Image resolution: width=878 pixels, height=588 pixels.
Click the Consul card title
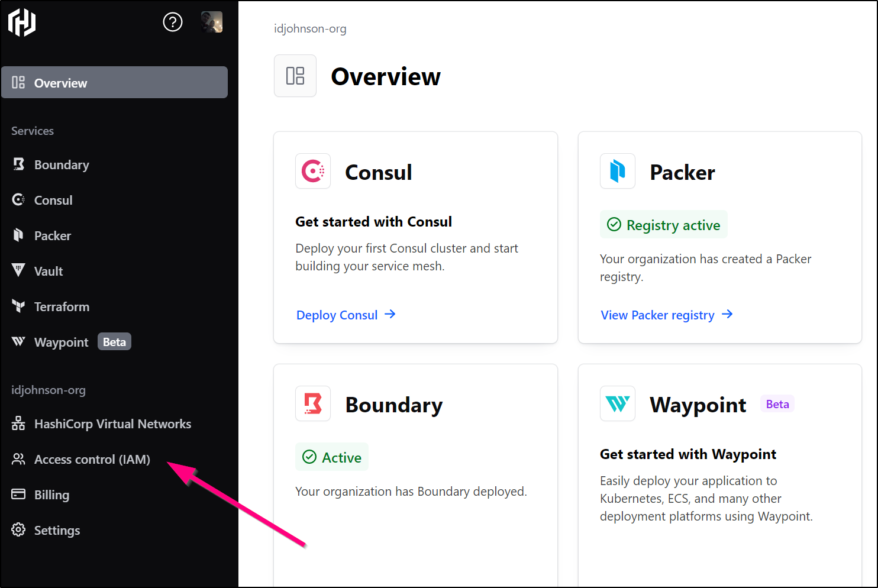tap(379, 172)
